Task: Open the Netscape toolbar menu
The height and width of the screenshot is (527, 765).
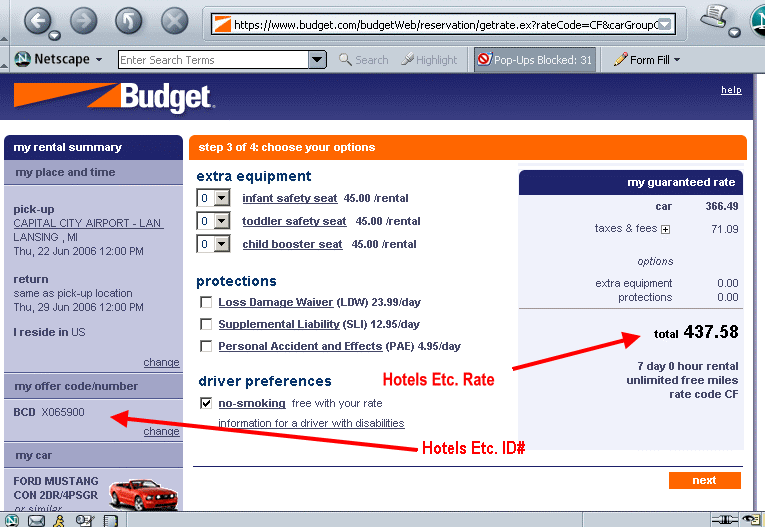Action: (x=59, y=60)
